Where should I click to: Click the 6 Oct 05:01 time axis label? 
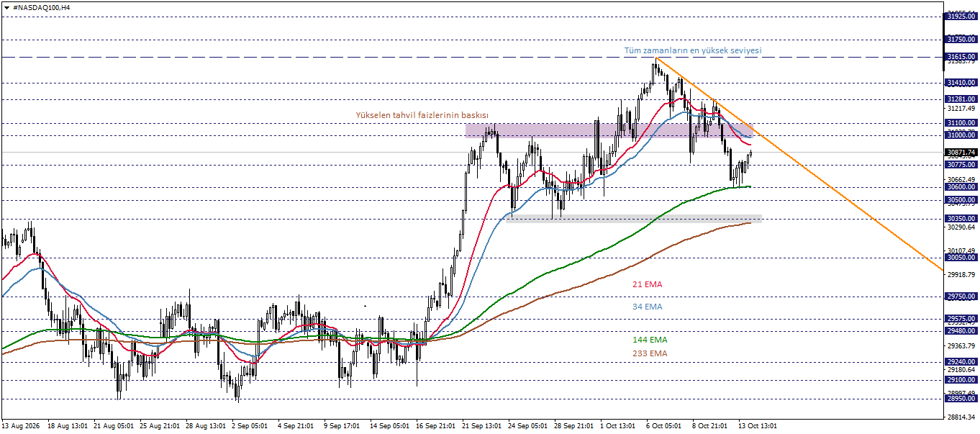[x=663, y=426]
